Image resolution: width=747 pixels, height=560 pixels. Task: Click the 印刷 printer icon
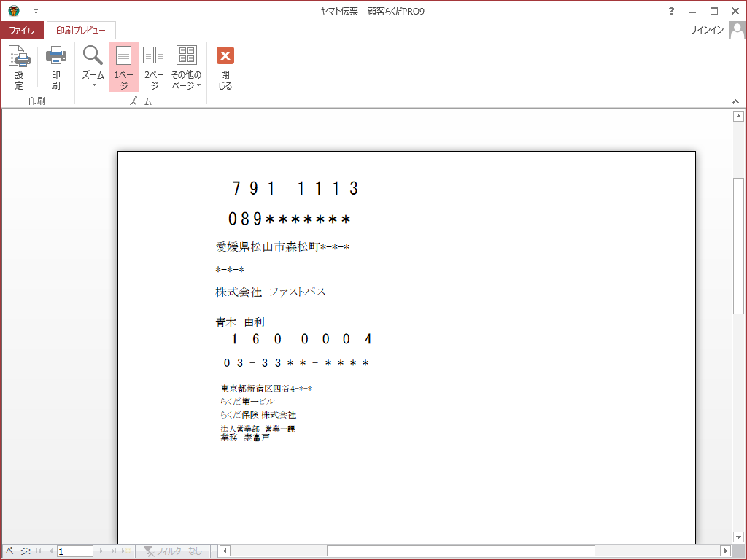(55, 67)
